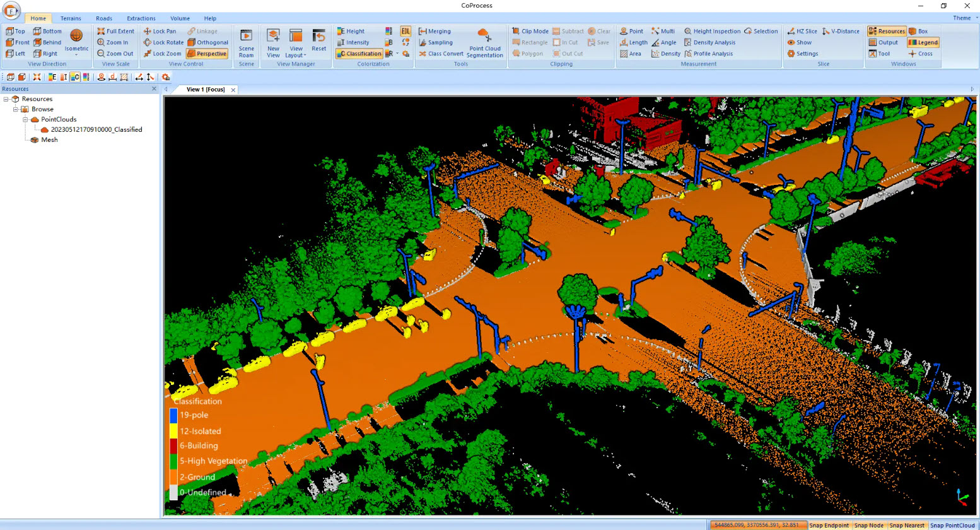Open the Theme menu
980x530 pixels.
click(964, 18)
